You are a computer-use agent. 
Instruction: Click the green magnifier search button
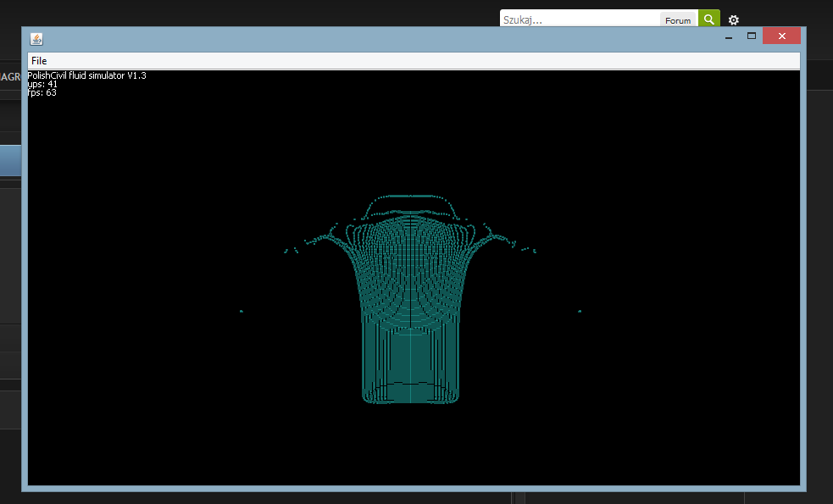click(709, 19)
